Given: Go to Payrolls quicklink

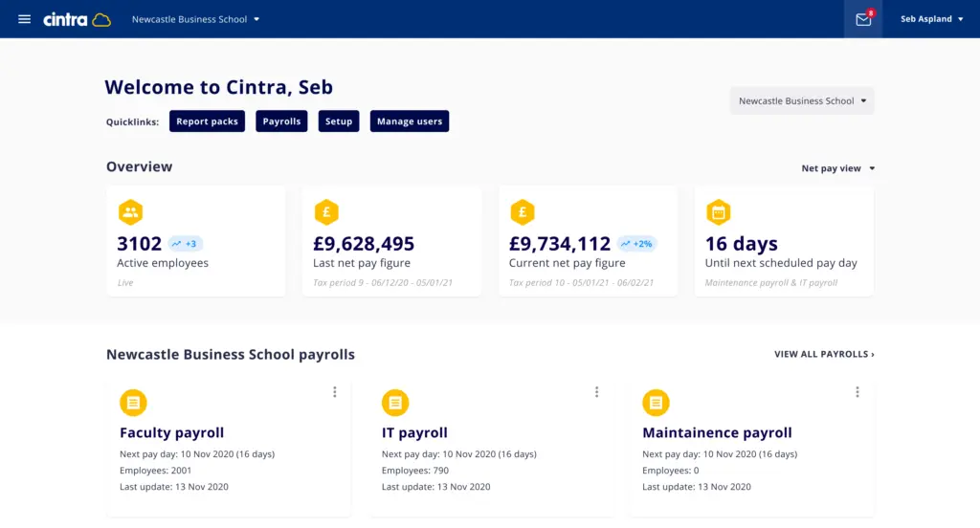Looking at the screenshot, I should tap(281, 121).
